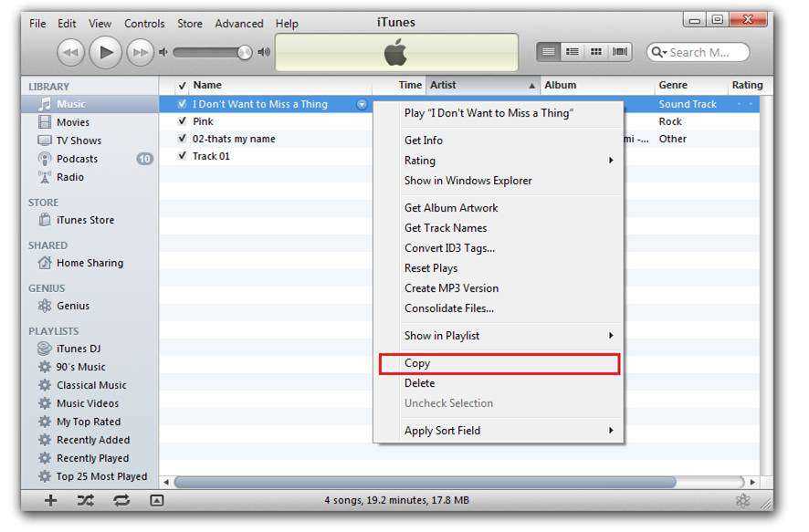Select 90's Music smart playlist
The image size is (809, 532).
89,367
